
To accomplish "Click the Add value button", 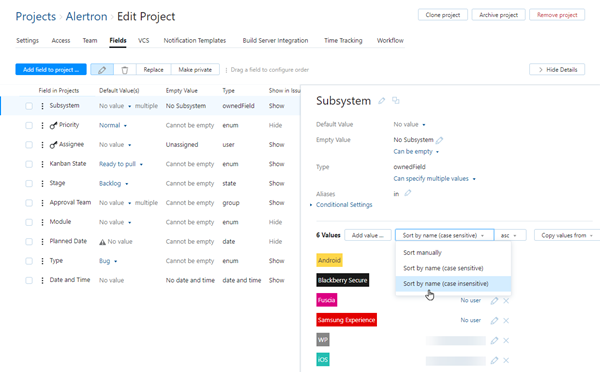I will coord(368,235).
